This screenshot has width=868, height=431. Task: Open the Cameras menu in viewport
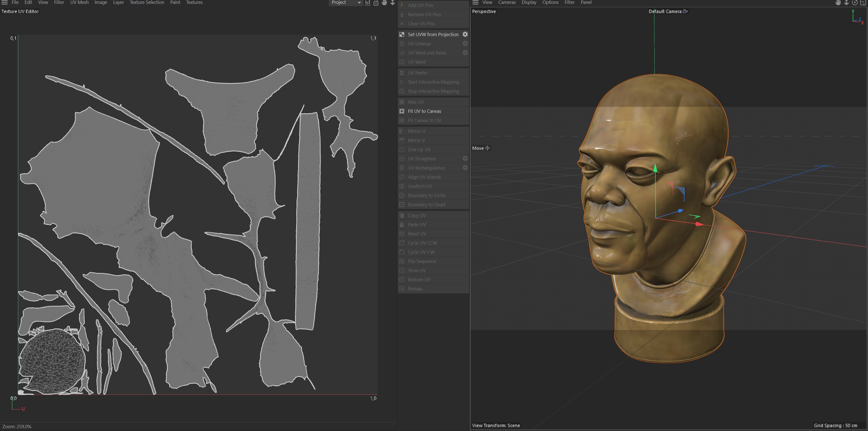click(507, 3)
